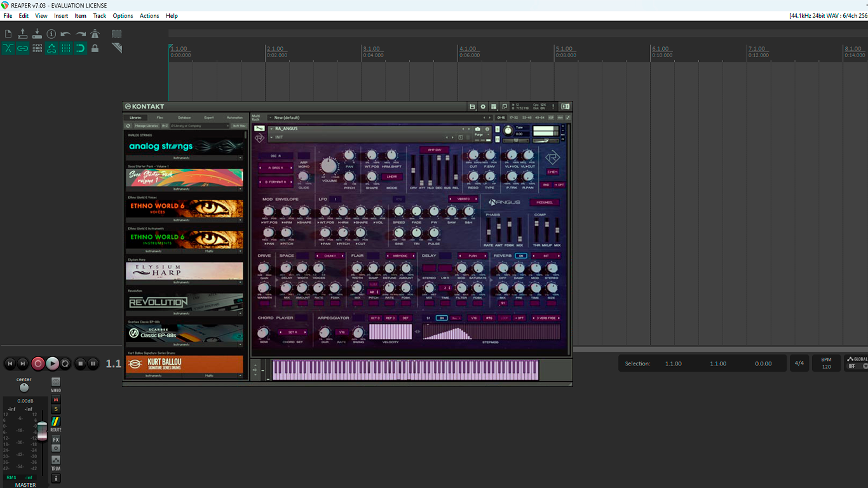This screenshot has width=868, height=488.
Task: Click the red Record button
Action: pos(38,363)
